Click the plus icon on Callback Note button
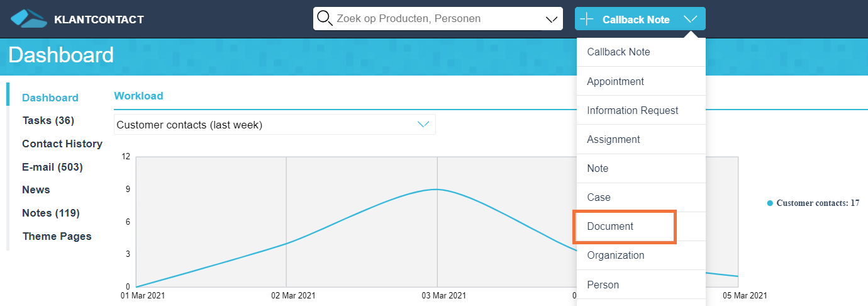This screenshot has height=306, width=868. [x=587, y=19]
